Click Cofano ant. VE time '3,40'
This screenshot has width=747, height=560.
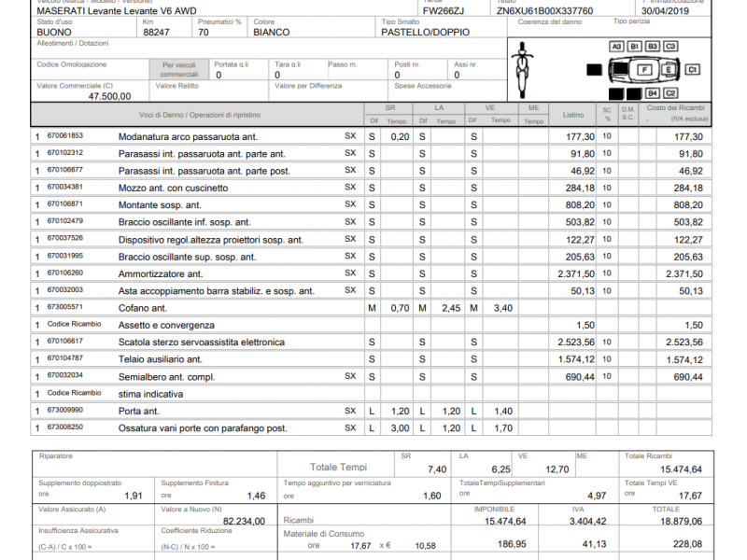pos(503,308)
